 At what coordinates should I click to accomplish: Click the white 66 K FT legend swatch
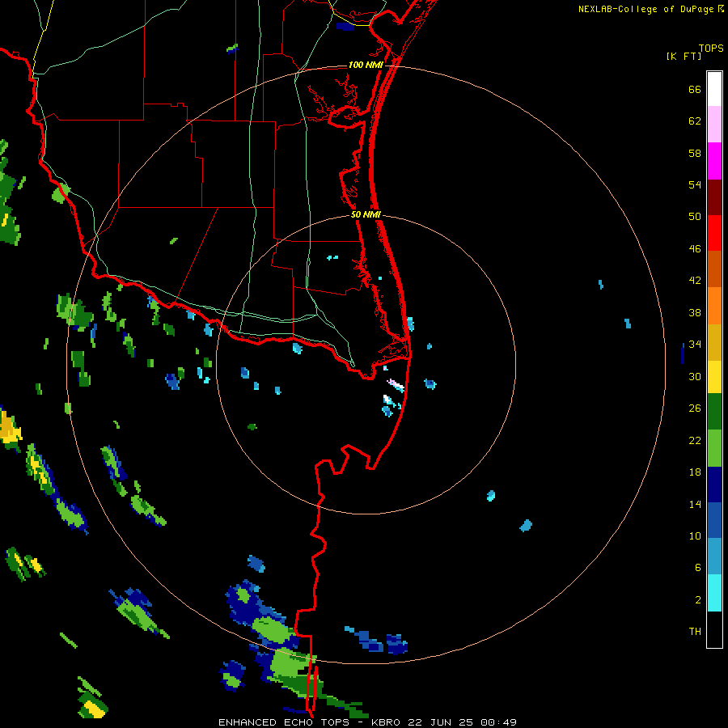714,89
